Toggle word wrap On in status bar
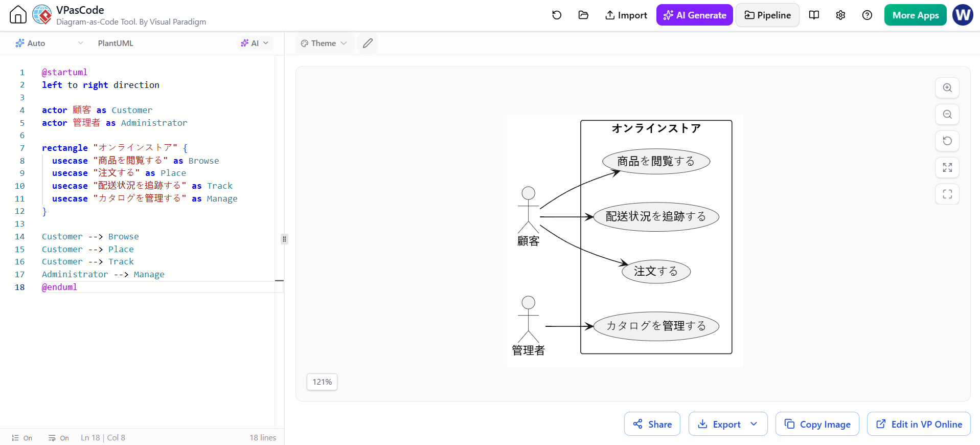 [x=59, y=438]
